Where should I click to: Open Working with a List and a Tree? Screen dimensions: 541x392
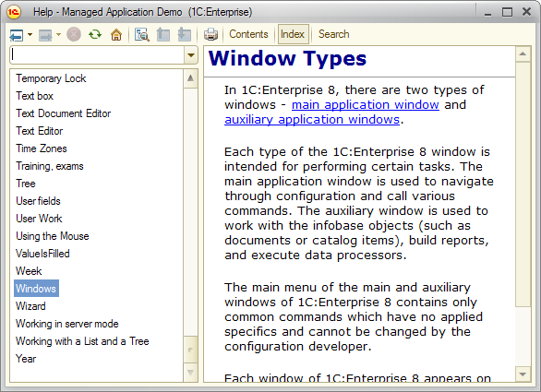82,341
